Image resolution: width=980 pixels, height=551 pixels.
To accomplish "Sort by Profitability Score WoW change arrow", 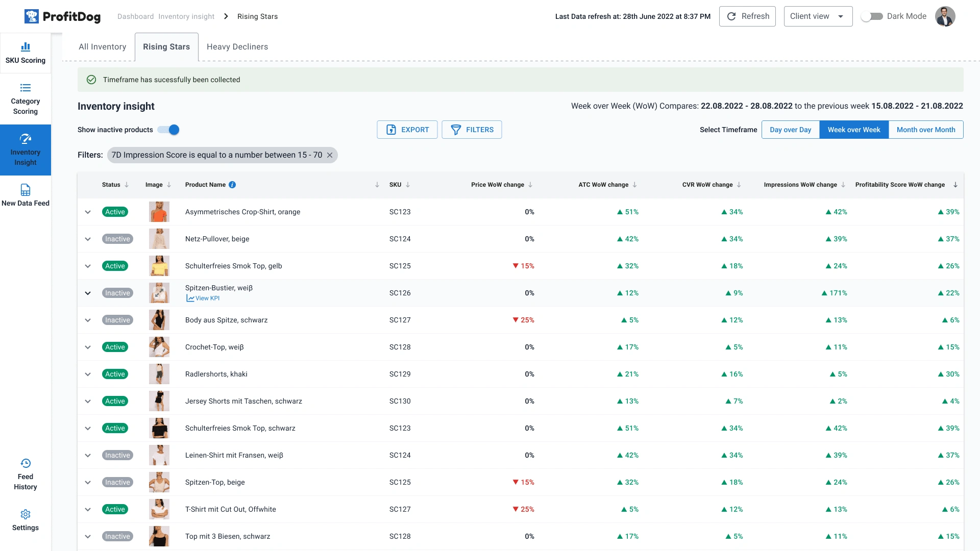I will click(x=955, y=185).
